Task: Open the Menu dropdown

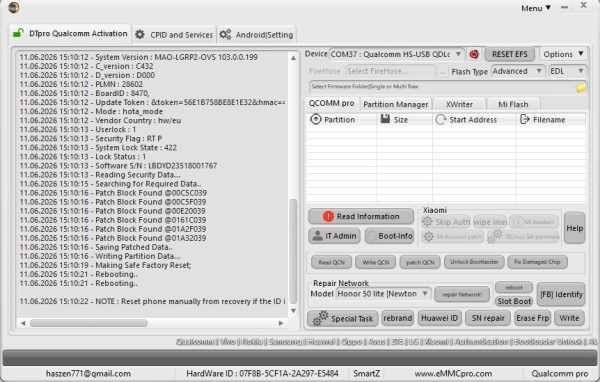Action: tap(536, 8)
